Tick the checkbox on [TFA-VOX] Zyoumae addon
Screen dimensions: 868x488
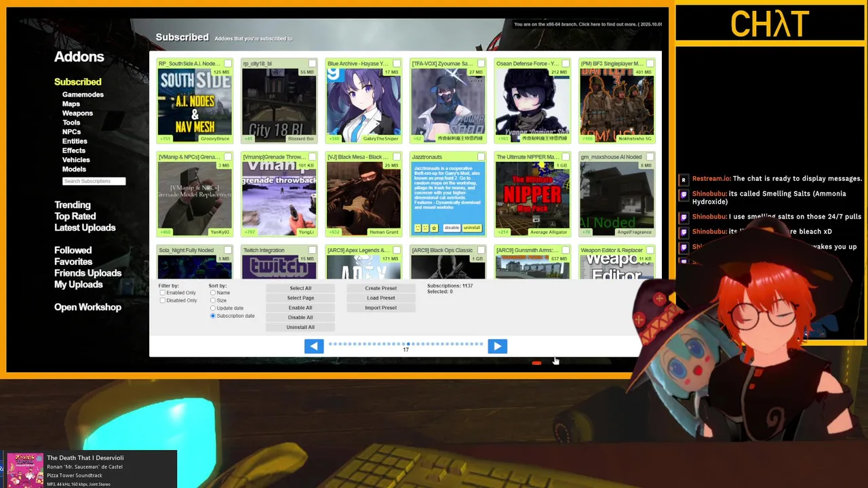pos(481,64)
